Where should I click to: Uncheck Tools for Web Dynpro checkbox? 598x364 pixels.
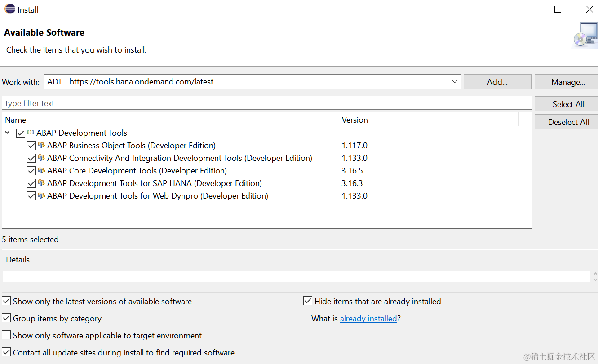(31, 196)
